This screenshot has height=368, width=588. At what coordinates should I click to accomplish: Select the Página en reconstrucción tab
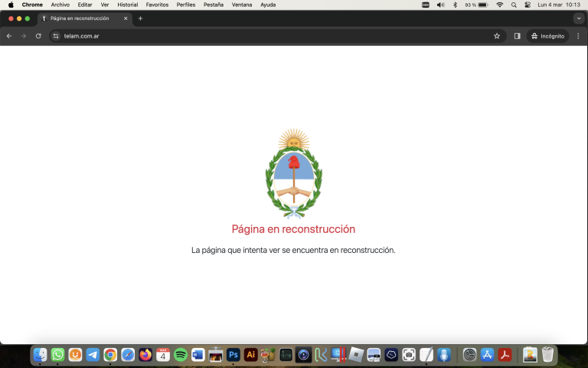pyautogui.click(x=85, y=18)
